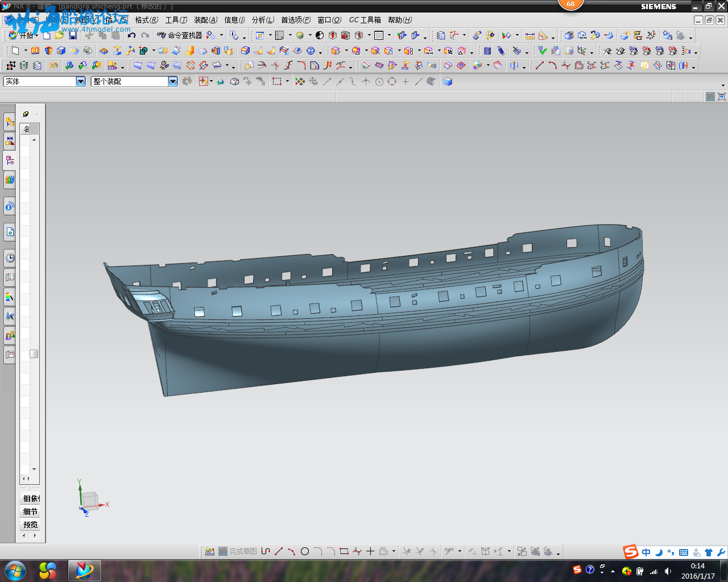The width and height of the screenshot is (728, 582).
Task: Click the sketch point plus tool
Action: [370, 551]
